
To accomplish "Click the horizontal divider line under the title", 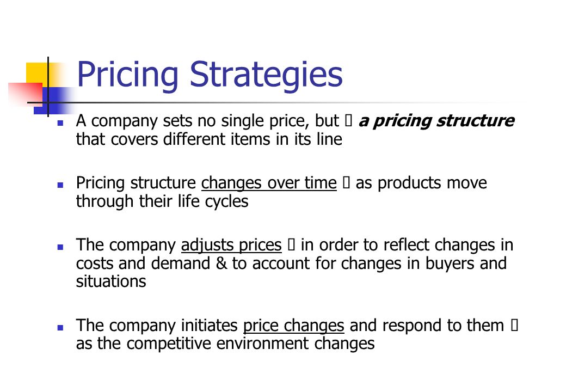I will tap(274, 102).
